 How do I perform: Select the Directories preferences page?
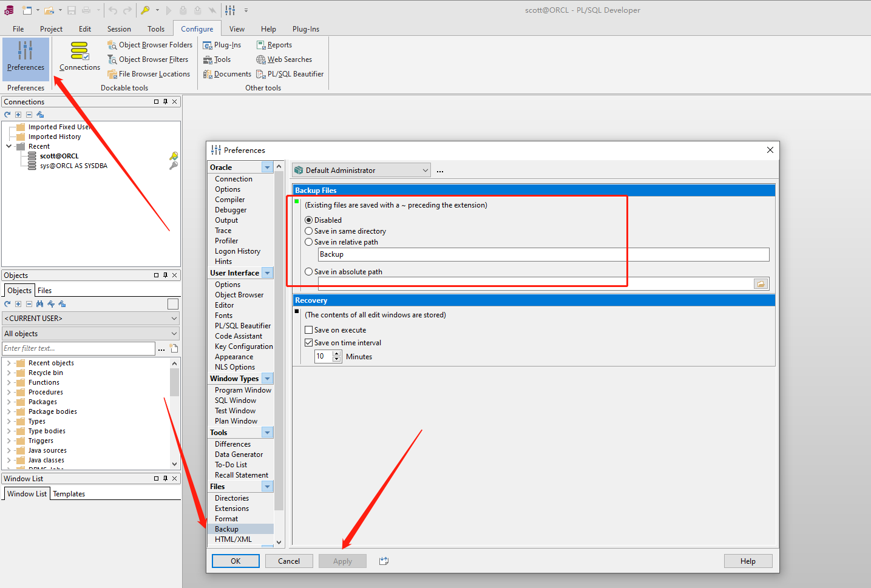point(232,498)
